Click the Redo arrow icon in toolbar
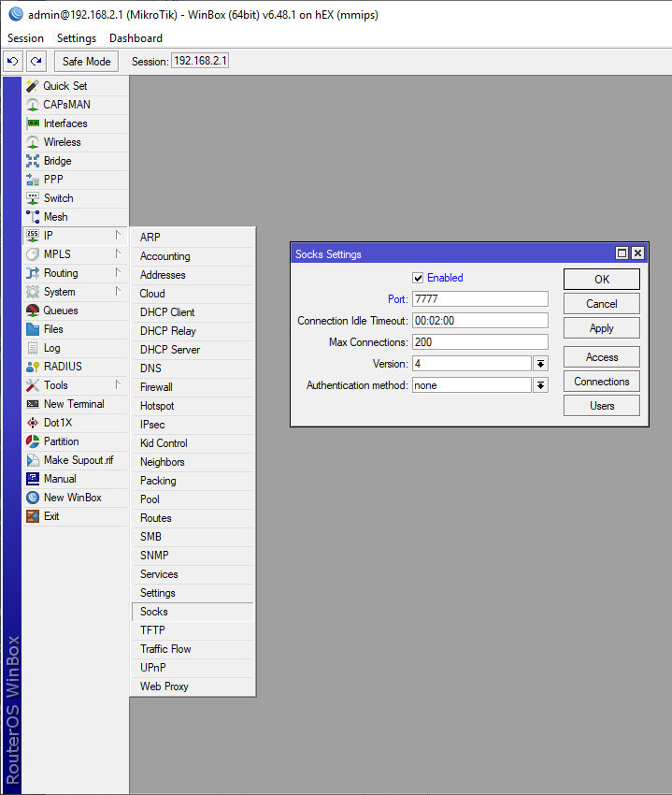 [36, 62]
